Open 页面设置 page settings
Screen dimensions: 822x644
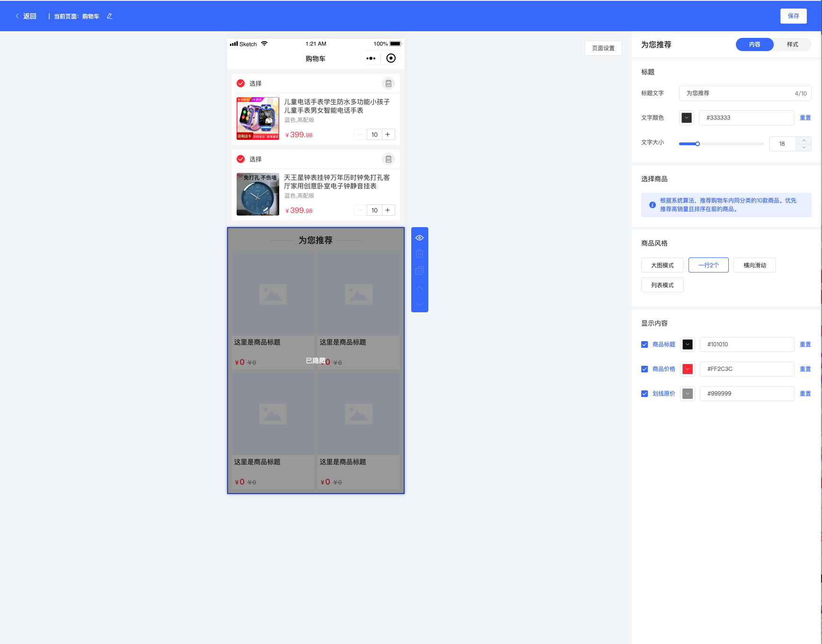pos(603,48)
